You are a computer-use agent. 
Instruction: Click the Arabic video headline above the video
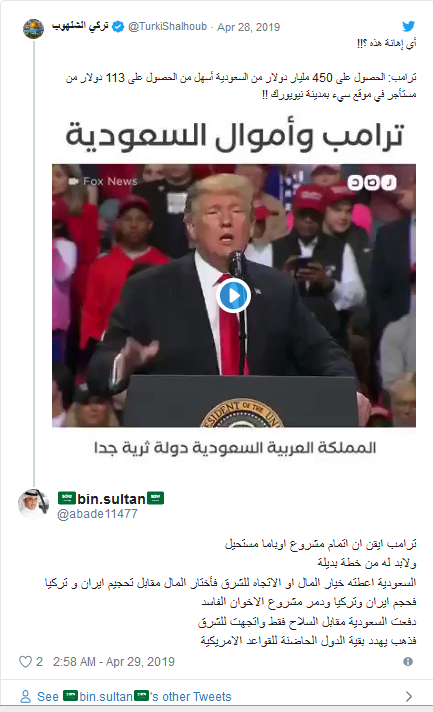235,136
